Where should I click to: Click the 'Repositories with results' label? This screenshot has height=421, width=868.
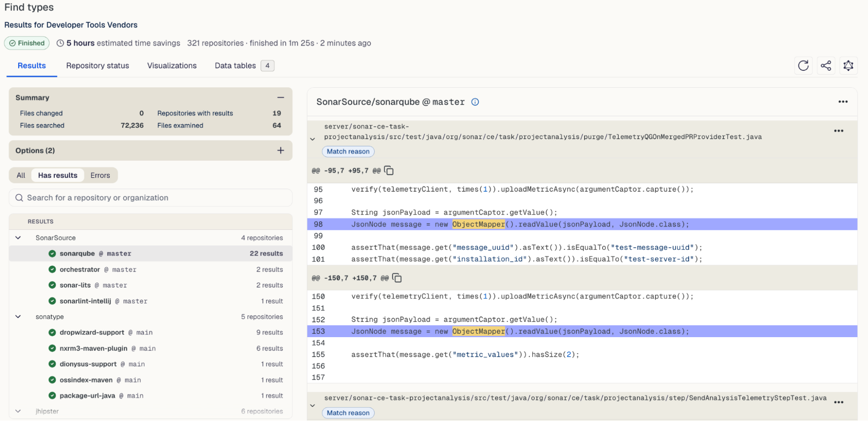tap(195, 113)
